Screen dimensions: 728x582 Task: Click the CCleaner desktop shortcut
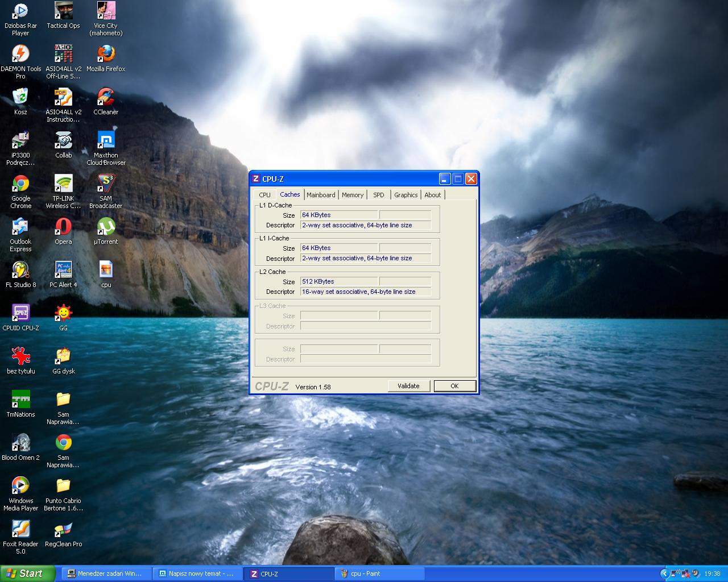point(106,98)
